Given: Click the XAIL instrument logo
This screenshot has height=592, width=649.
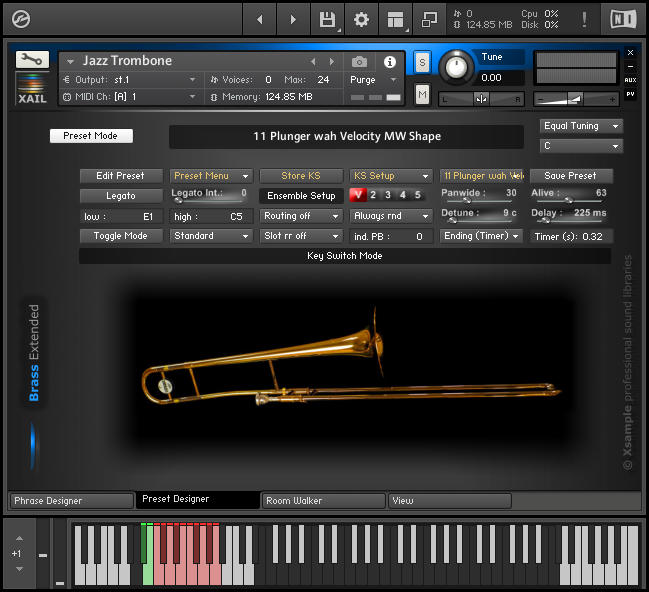Looking at the screenshot, I should 32,88.
